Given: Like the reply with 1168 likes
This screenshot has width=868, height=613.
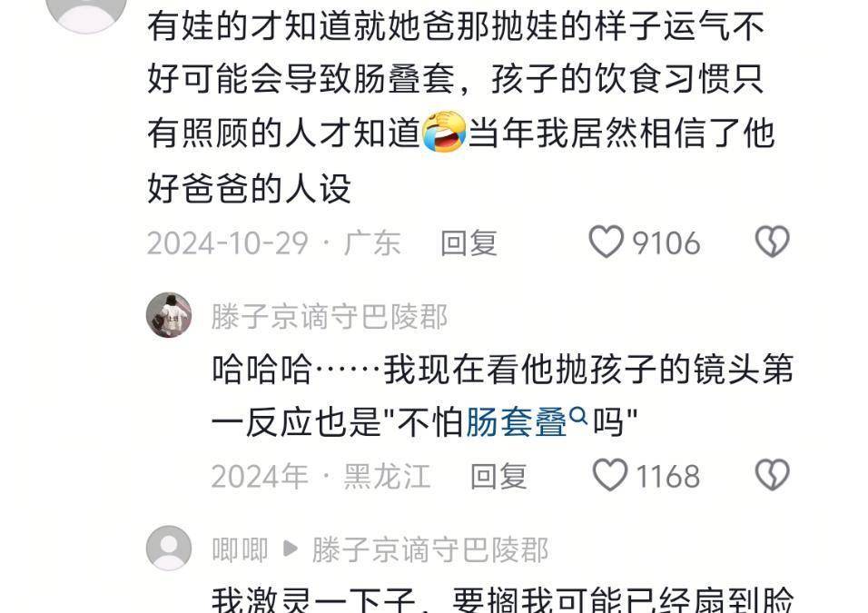Looking at the screenshot, I should click(x=610, y=475).
